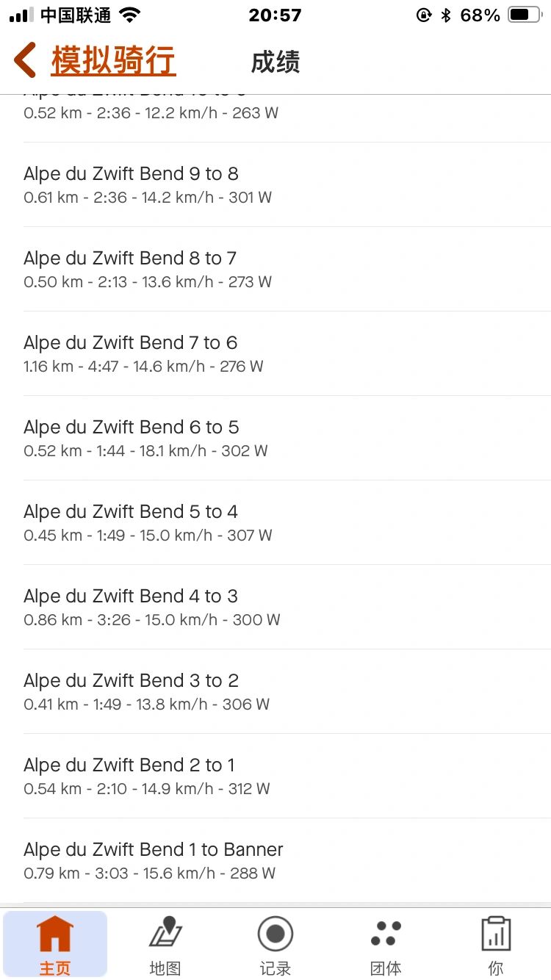Tap the orange back chevron icon
This screenshot has height=980, width=551.
click(x=25, y=60)
